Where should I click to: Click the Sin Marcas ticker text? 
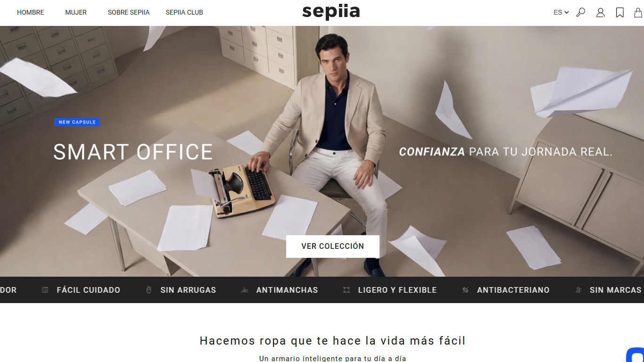tap(615, 290)
